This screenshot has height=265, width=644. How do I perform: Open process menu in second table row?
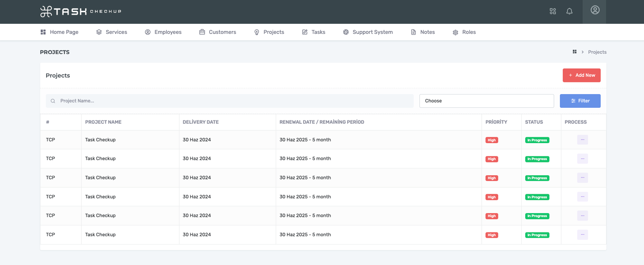[582, 158]
